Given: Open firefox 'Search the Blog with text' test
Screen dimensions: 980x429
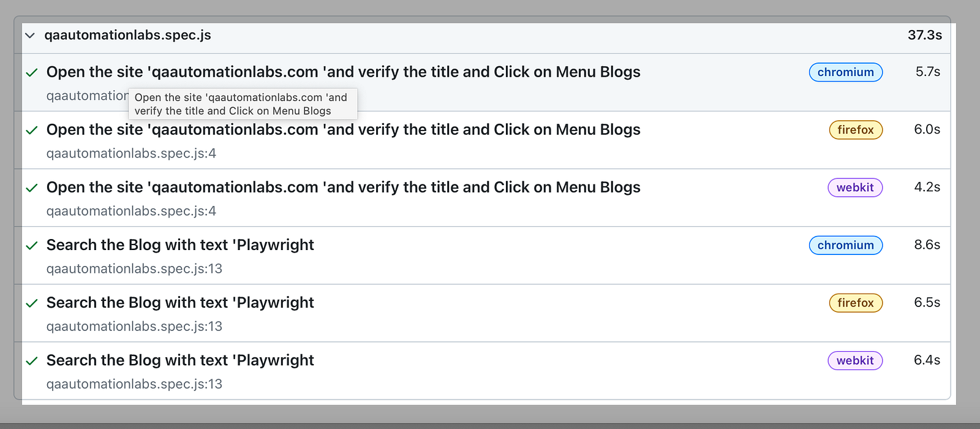Looking at the screenshot, I should tap(180, 303).
